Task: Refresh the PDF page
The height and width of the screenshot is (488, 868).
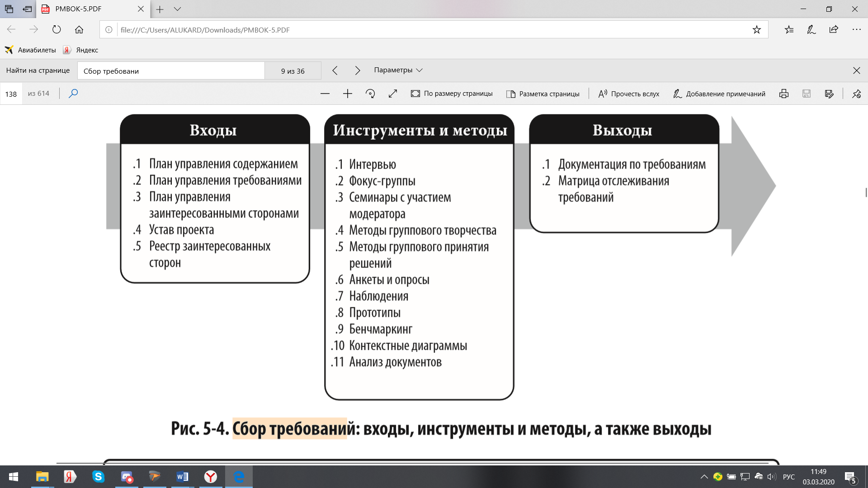Action: [x=57, y=30]
